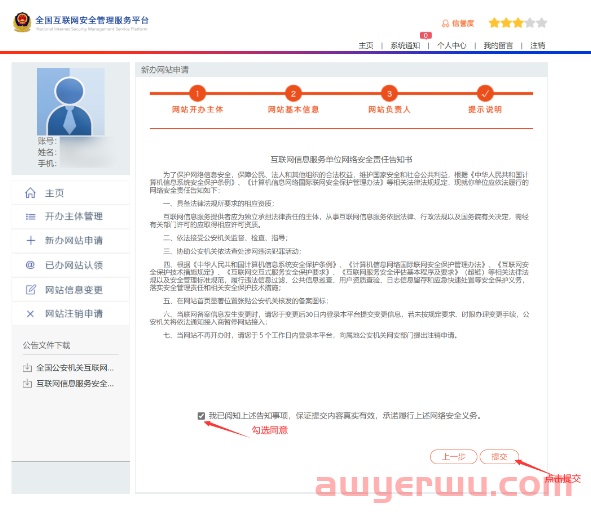Click download icon beside 互联网信息服务安全

pyautogui.click(x=28, y=384)
